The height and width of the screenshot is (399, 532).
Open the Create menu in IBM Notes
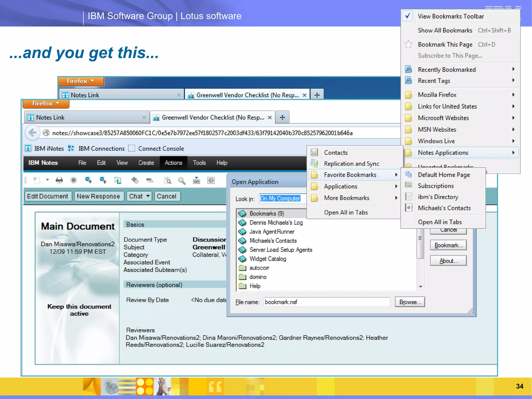coord(146,163)
